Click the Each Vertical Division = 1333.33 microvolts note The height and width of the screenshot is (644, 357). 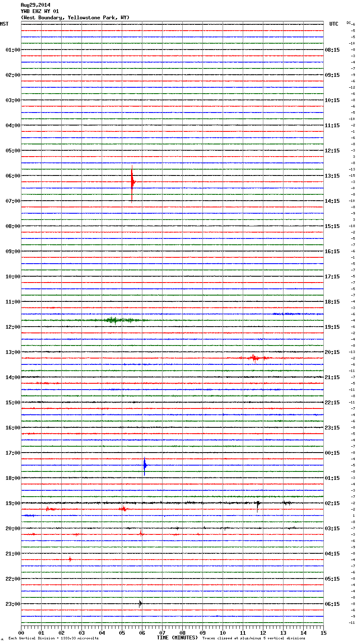point(53,639)
